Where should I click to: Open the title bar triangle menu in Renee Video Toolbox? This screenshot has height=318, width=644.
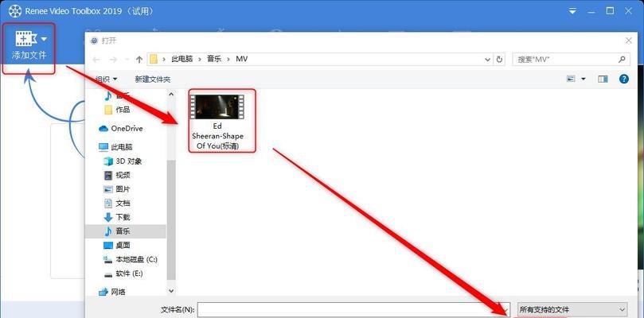click(573, 11)
